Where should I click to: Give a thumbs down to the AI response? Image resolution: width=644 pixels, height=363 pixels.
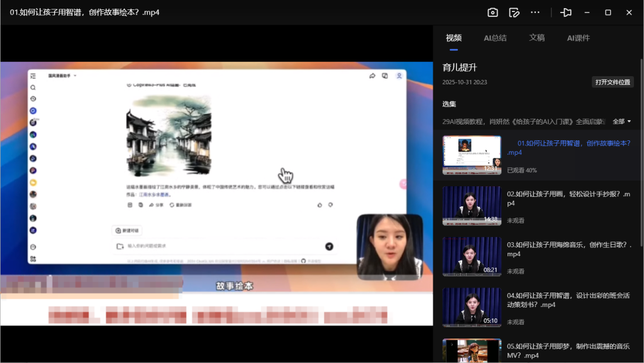click(x=330, y=204)
